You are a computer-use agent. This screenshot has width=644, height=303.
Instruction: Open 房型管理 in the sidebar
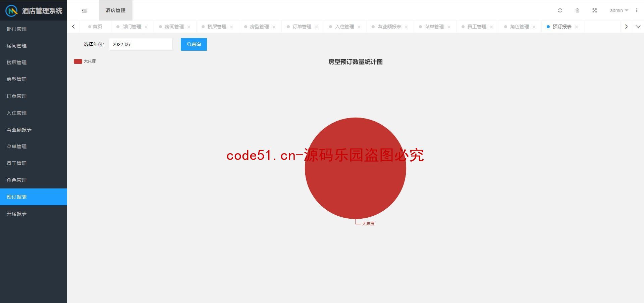click(x=34, y=79)
